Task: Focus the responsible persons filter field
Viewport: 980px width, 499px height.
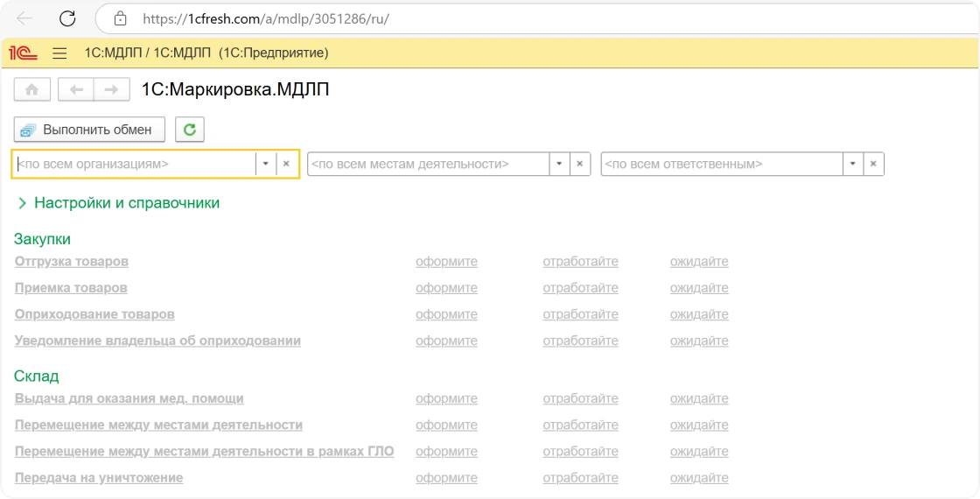Action: pos(722,164)
